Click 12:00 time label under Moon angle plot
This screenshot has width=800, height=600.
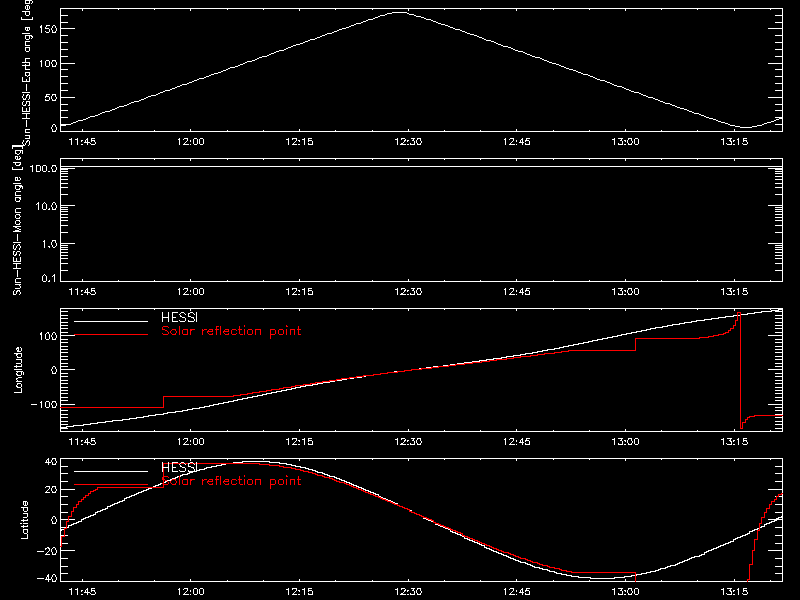[x=191, y=292]
